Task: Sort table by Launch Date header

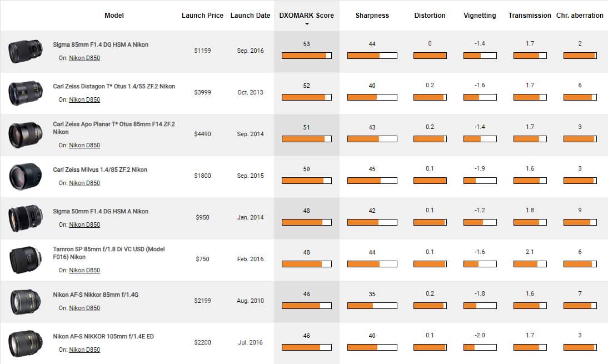Action: coord(250,16)
